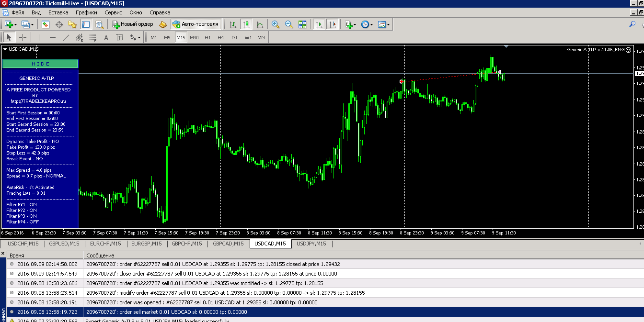Switch timeframe to H4
Screen dimensions: 644x322
(x=221, y=37)
